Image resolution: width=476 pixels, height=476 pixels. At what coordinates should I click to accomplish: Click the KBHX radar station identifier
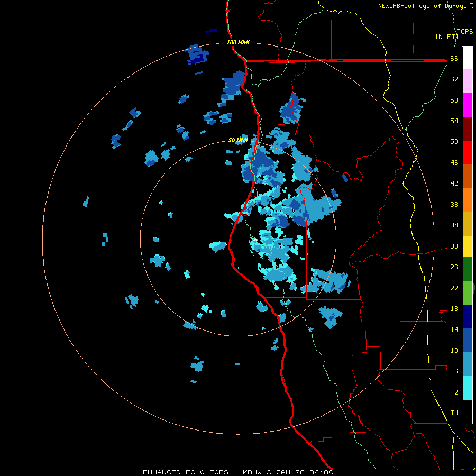tap(252, 472)
